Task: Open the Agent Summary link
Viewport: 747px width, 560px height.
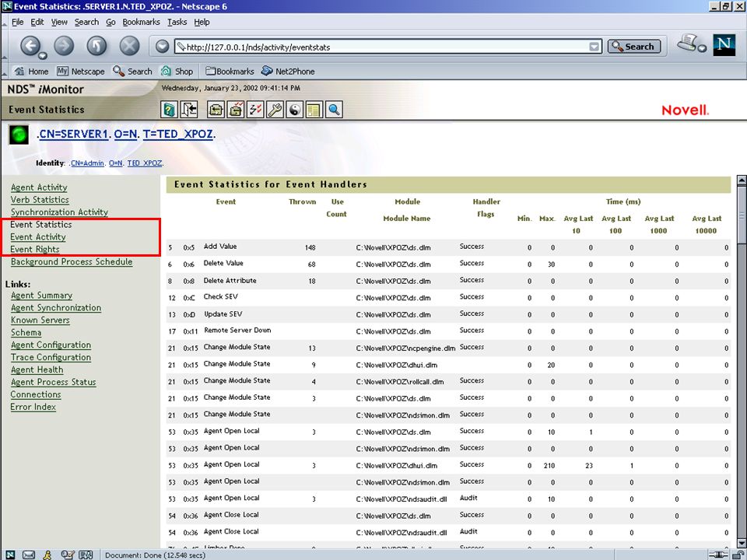Action: (x=41, y=296)
